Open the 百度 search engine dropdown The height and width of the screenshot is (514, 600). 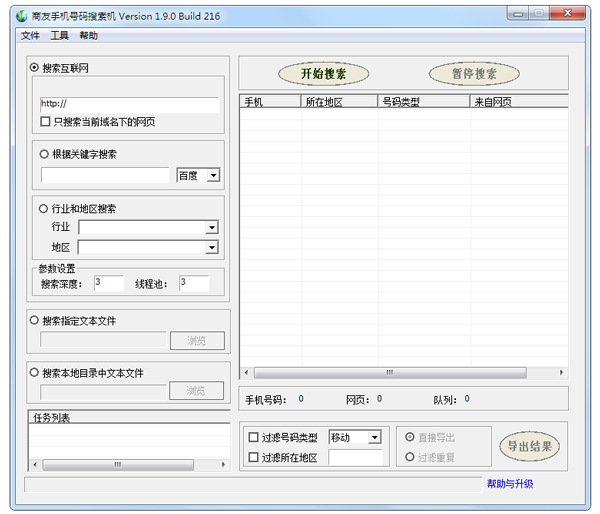(x=213, y=176)
